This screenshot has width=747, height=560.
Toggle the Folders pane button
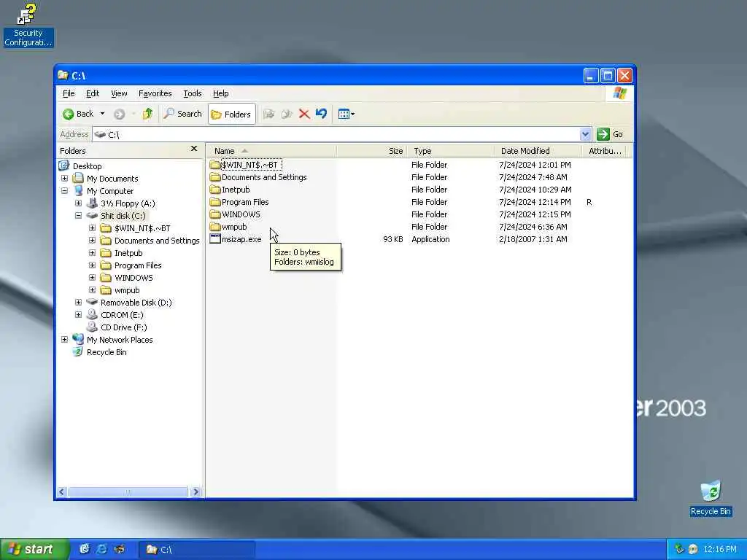231,114
